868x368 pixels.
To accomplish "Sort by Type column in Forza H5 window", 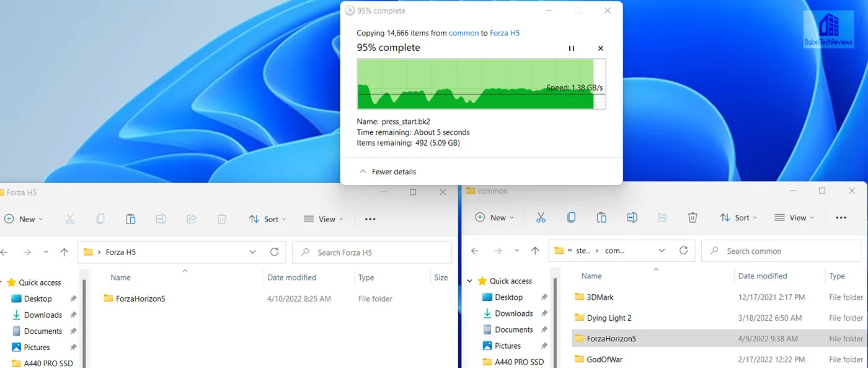I will point(366,277).
